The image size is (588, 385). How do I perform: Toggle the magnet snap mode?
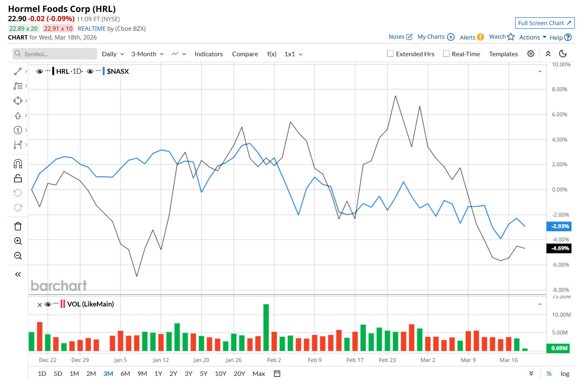[18, 164]
